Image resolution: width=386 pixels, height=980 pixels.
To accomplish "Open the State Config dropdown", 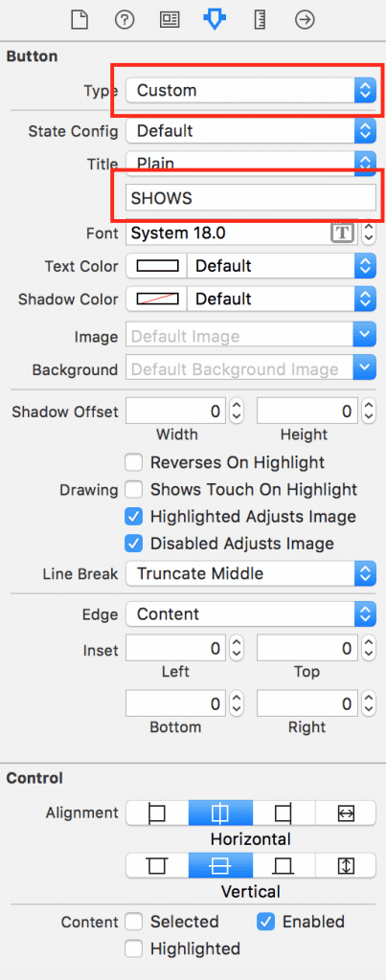I will click(x=250, y=131).
